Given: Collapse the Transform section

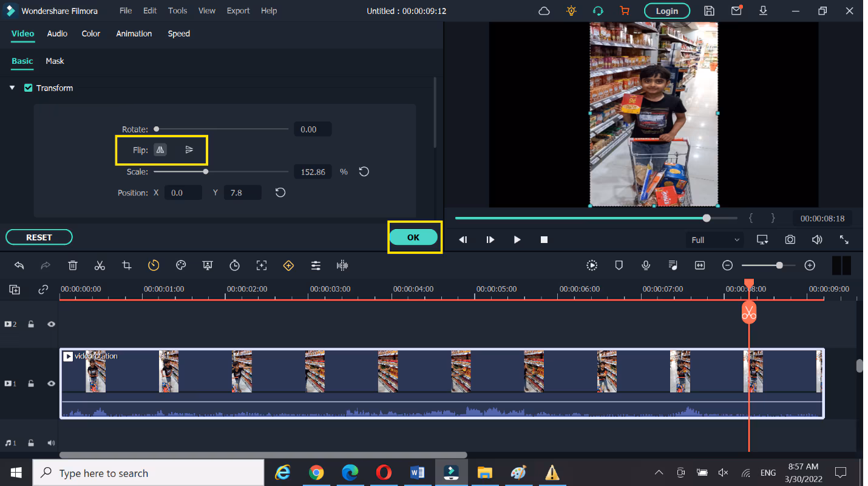Looking at the screenshot, I should click(x=12, y=88).
